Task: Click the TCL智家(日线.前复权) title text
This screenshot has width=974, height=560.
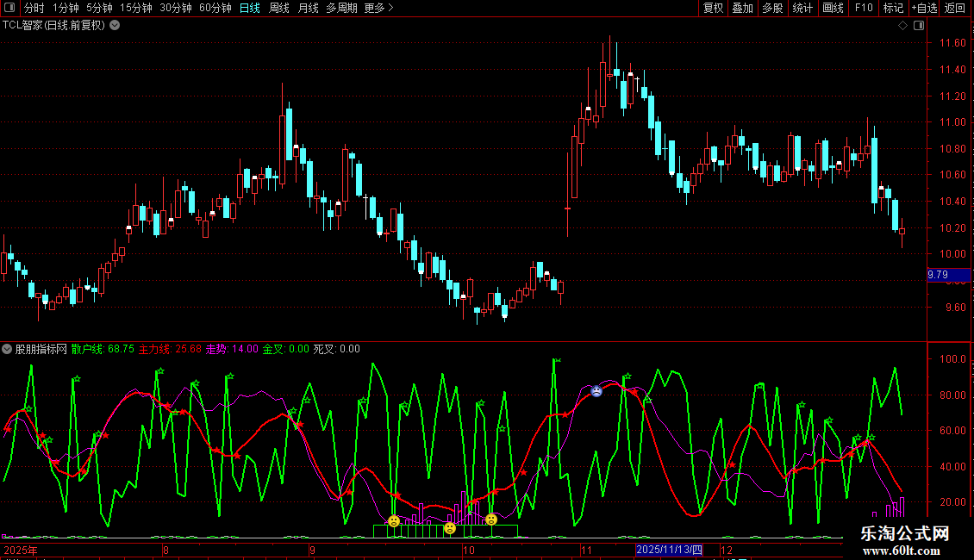Action: (54, 26)
